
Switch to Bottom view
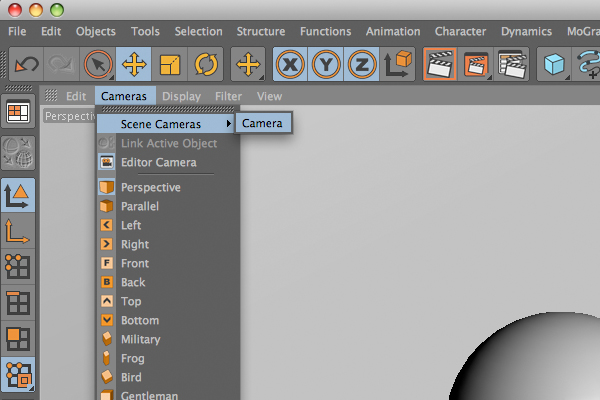tap(166, 320)
